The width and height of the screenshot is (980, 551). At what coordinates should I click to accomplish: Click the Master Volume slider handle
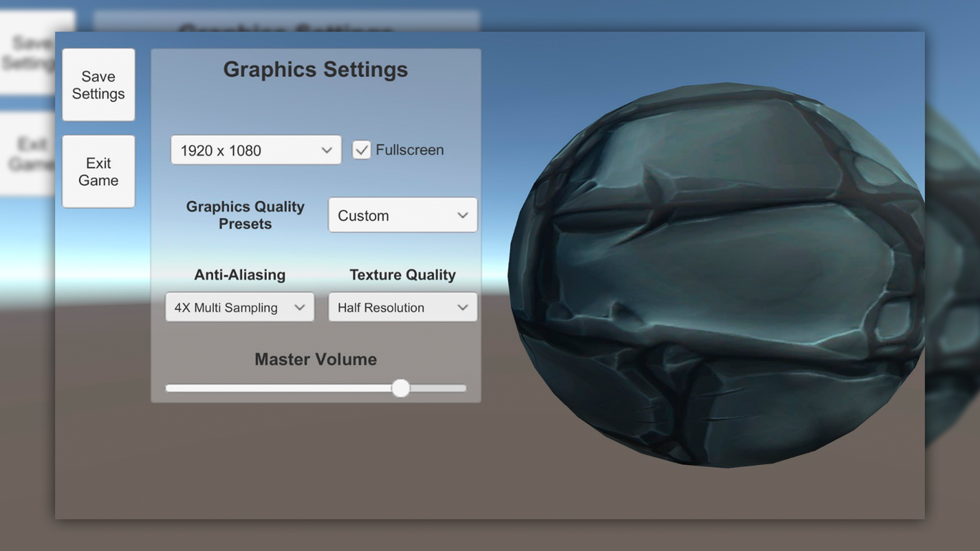(x=400, y=388)
